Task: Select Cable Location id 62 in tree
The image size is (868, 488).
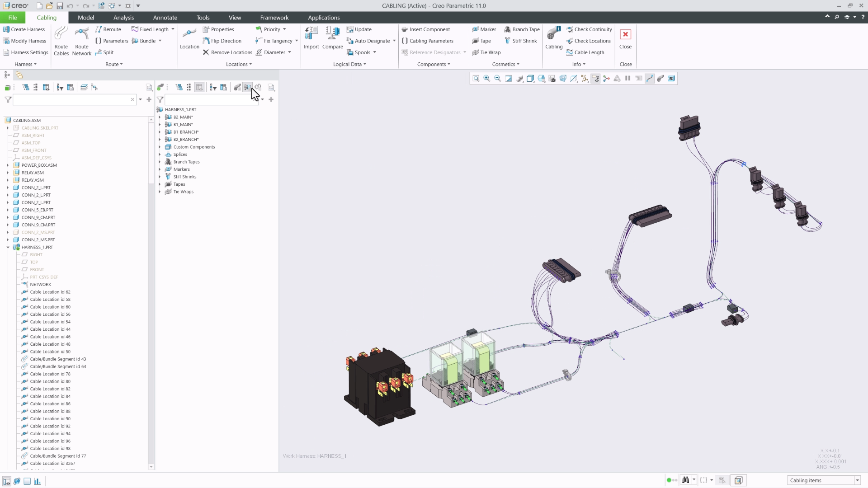Action: (x=50, y=292)
